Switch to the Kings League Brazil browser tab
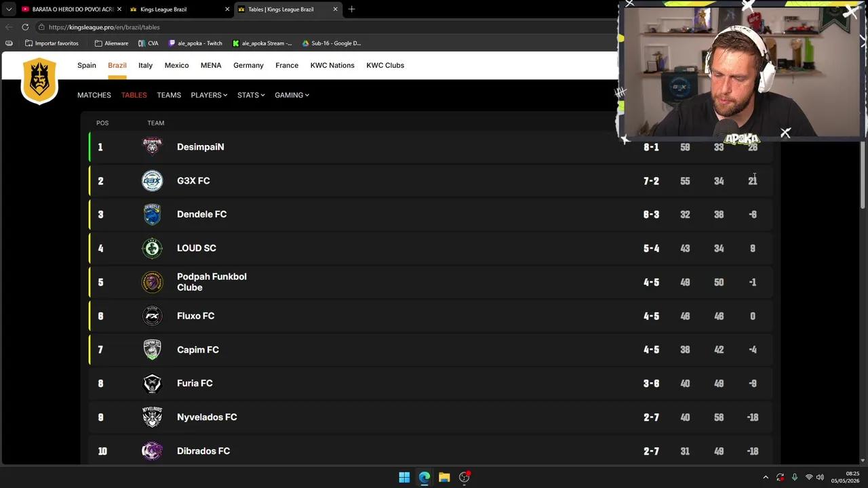This screenshot has height=488, width=868. click(x=180, y=9)
